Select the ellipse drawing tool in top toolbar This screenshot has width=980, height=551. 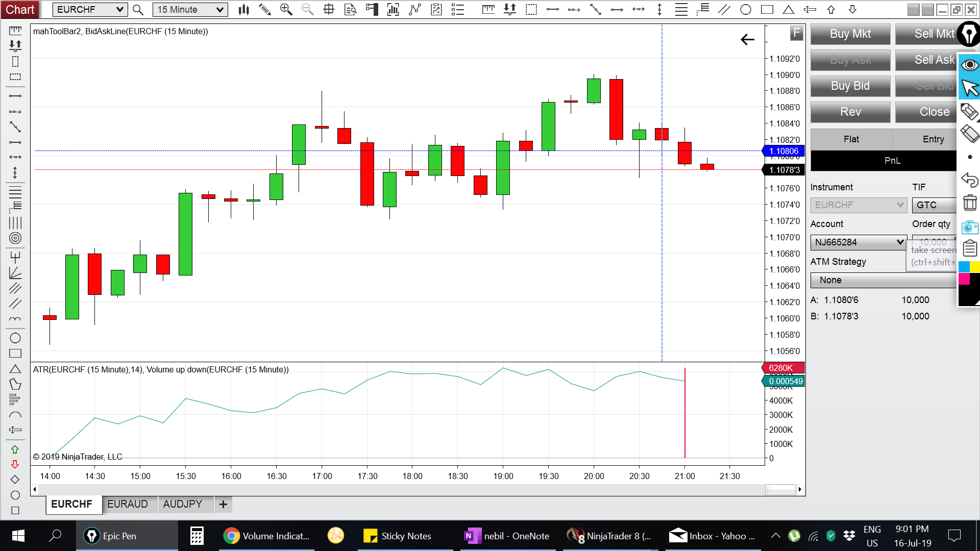(x=746, y=9)
